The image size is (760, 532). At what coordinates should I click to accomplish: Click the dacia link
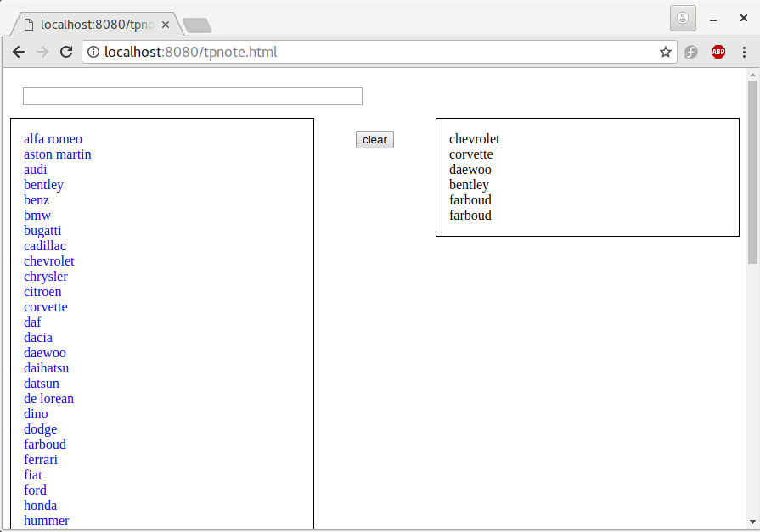pos(38,337)
